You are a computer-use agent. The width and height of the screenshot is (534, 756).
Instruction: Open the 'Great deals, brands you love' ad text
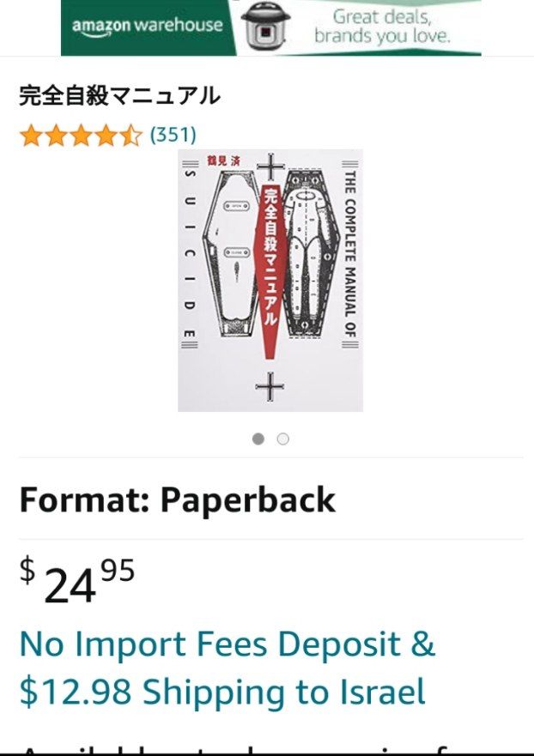pos(382,27)
